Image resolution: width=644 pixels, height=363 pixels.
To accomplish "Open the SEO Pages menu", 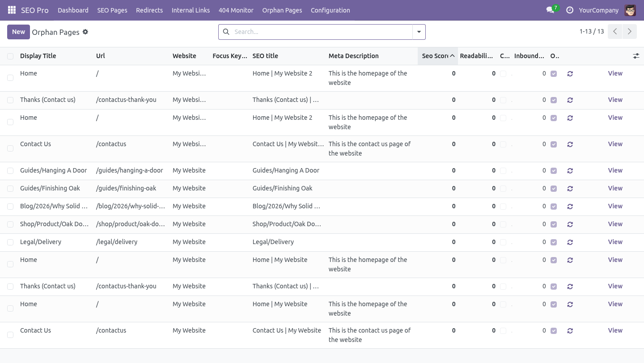I will pyautogui.click(x=112, y=10).
